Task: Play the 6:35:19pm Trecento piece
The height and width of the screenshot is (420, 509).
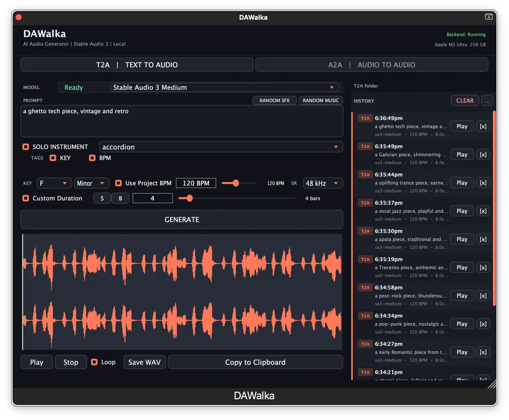Action: coord(462,267)
